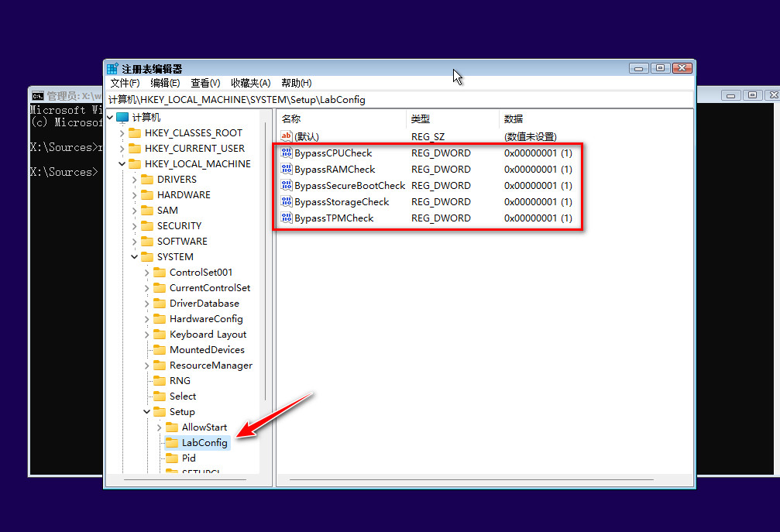Maximize the command prompt window
This screenshot has width=780, height=532.
point(753,95)
